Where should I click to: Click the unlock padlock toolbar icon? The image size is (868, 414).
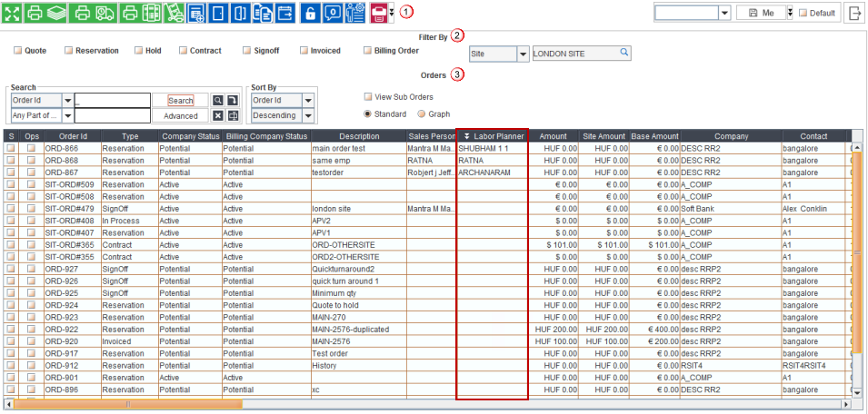[x=310, y=13]
